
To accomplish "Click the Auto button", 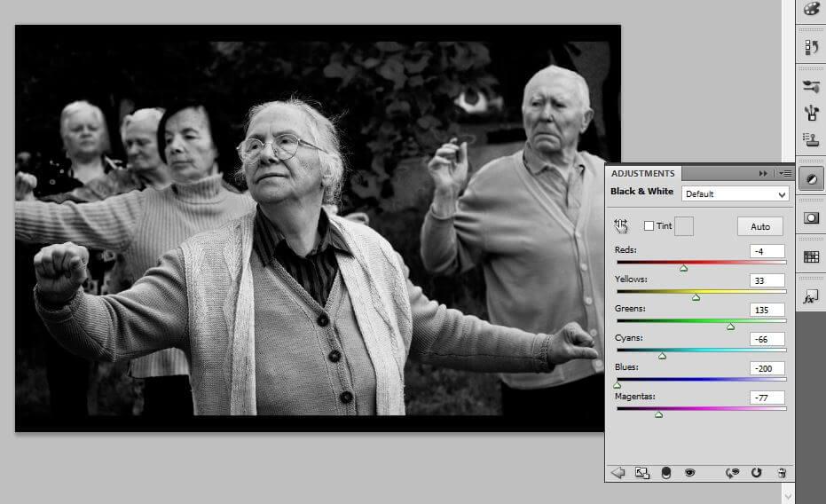I will [760, 226].
